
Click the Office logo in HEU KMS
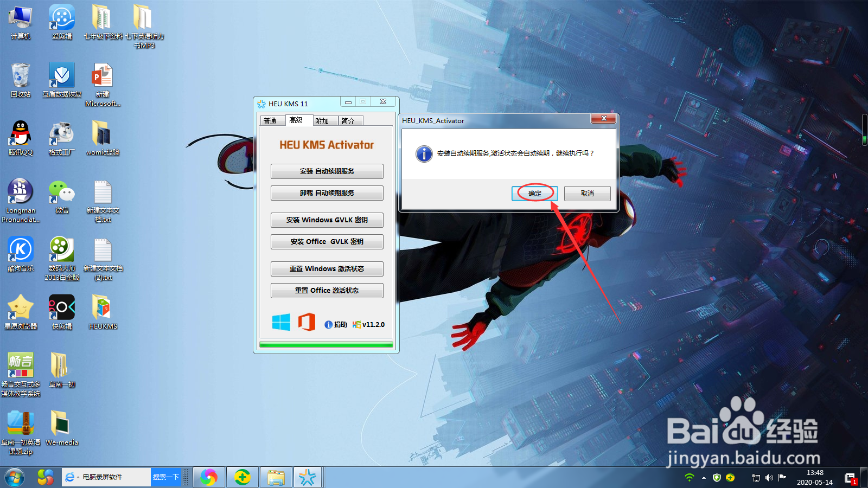(x=307, y=322)
